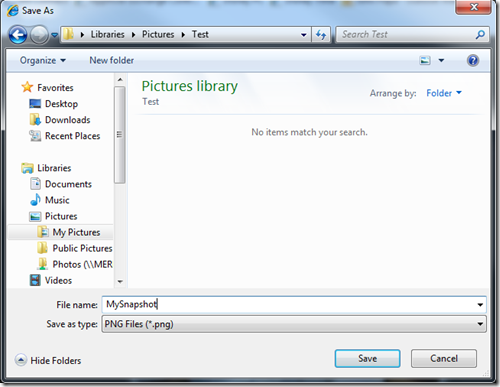
Task: Select Photos (\\MER network location
Action: pos(83,264)
